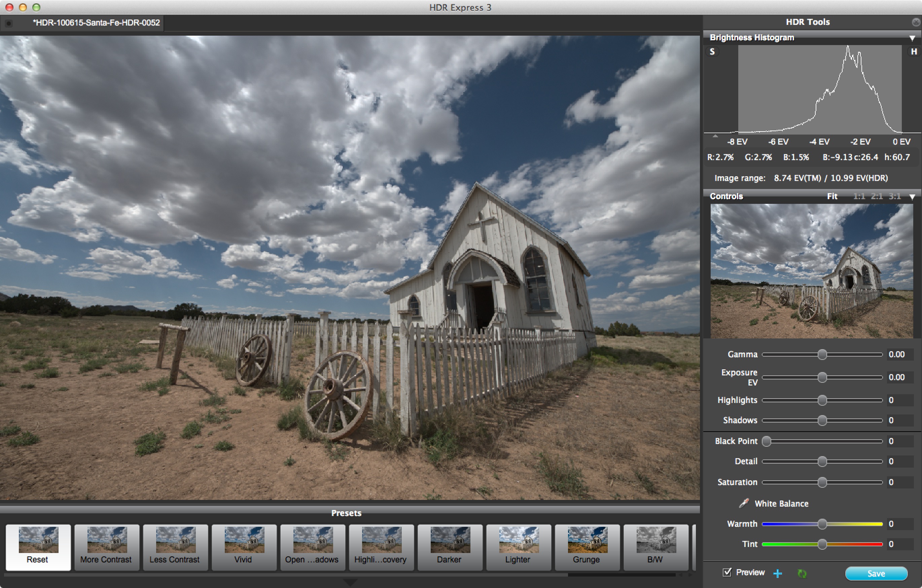Click the blue plus add-preset icon
The height and width of the screenshot is (588, 922).
[778, 573]
